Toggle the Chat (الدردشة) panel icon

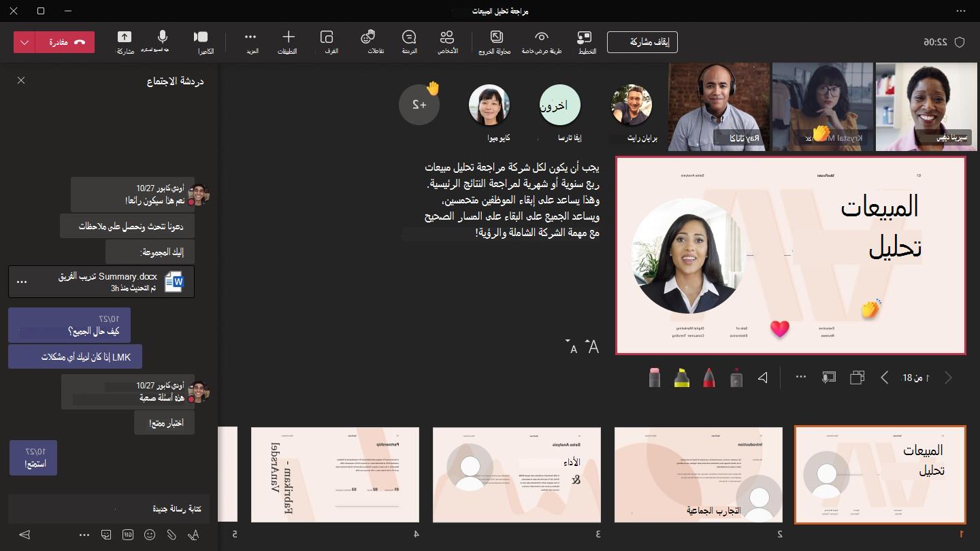click(409, 37)
